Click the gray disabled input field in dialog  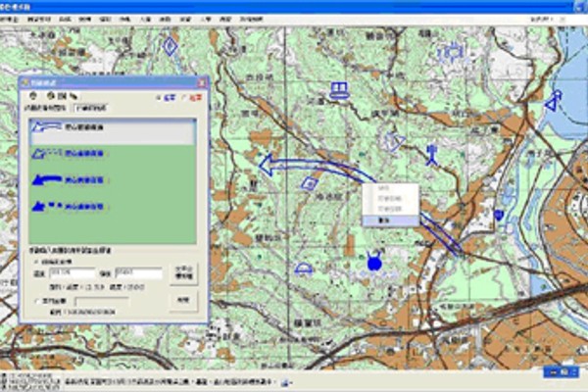102,301
